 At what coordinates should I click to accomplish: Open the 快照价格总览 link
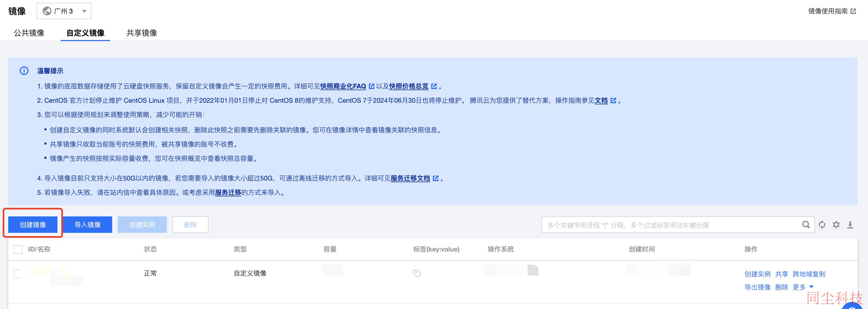click(409, 86)
